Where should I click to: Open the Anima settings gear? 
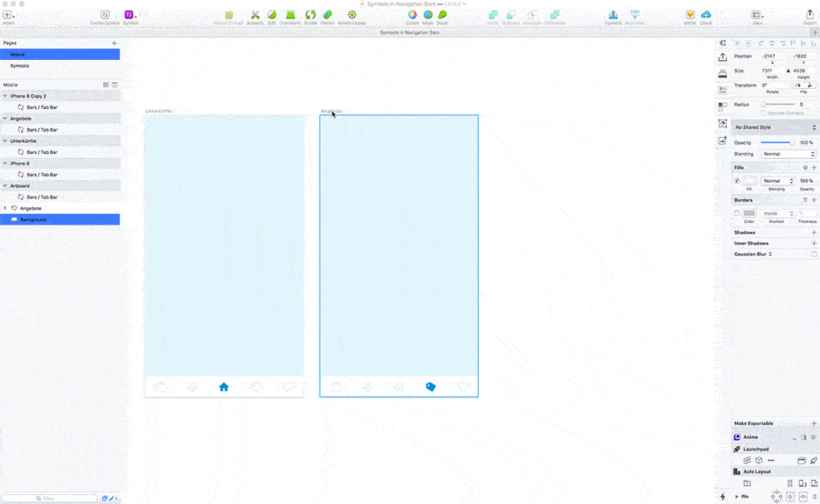pos(813,437)
